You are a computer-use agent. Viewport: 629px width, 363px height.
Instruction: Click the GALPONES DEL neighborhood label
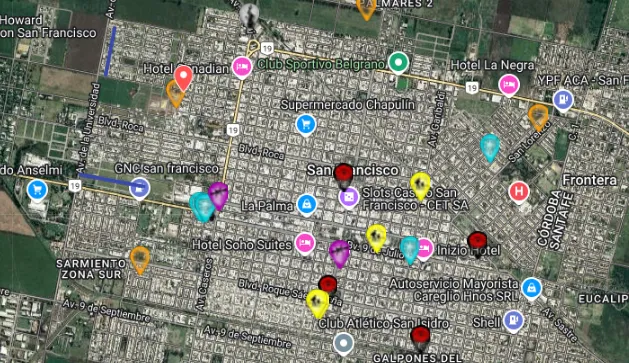click(417, 357)
